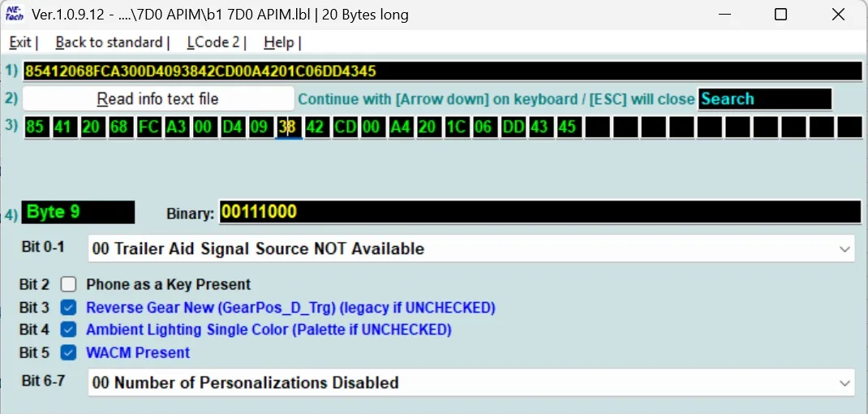The height and width of the screenshot is (414, 868).
Task: Open the Help menu
Action: click(278, 43)
